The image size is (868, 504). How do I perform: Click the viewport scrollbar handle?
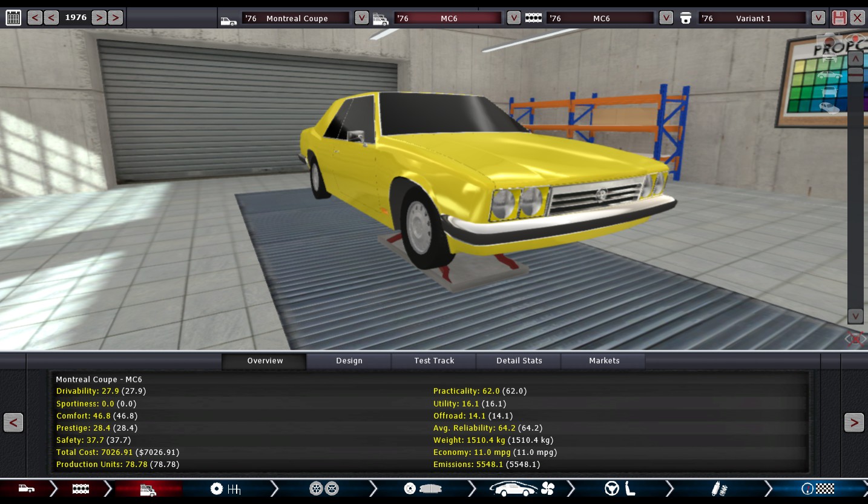[x=855, y=75]
